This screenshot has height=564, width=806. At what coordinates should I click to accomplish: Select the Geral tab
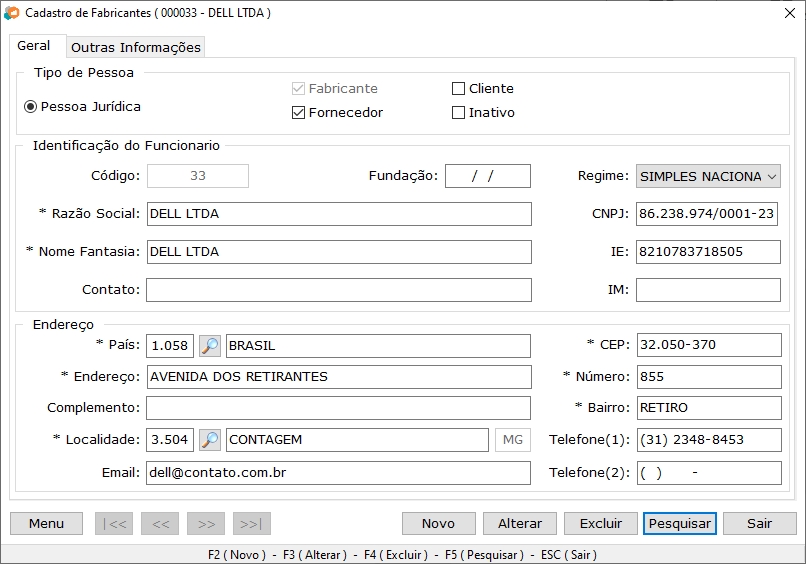click(34, 47)
